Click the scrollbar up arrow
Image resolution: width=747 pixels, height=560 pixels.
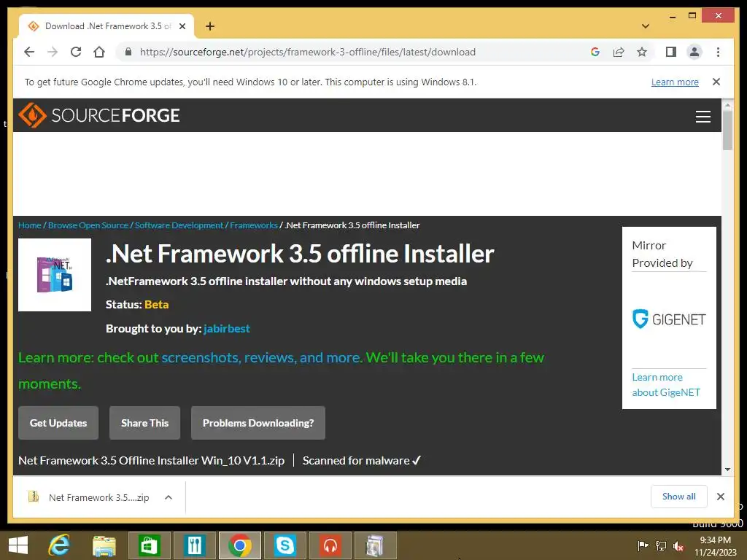[x=727, y=104]
